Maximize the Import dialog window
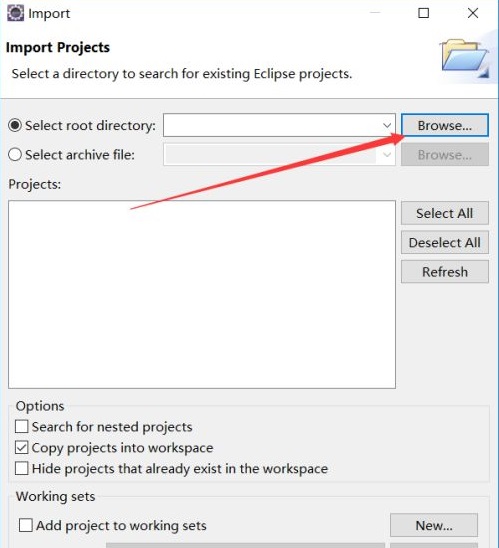The width and height of the screenshot is (499, 548). click(424, 13)
